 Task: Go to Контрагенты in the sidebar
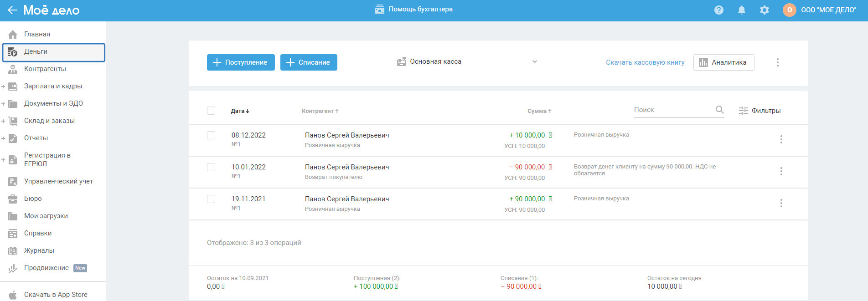[x=45, y=69]
